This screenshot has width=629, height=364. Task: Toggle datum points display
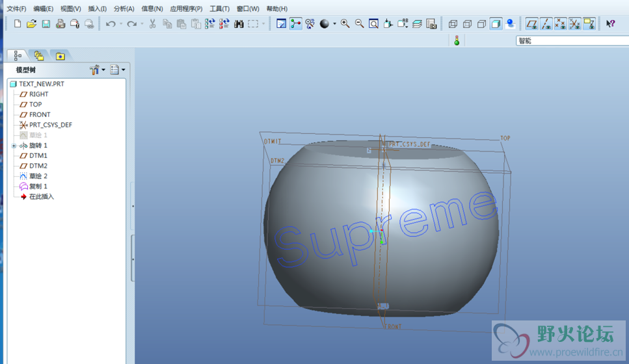[x=561, y=24]
